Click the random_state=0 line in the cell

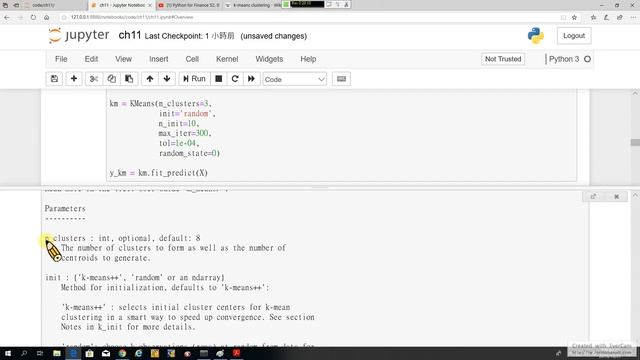[189, 153]
